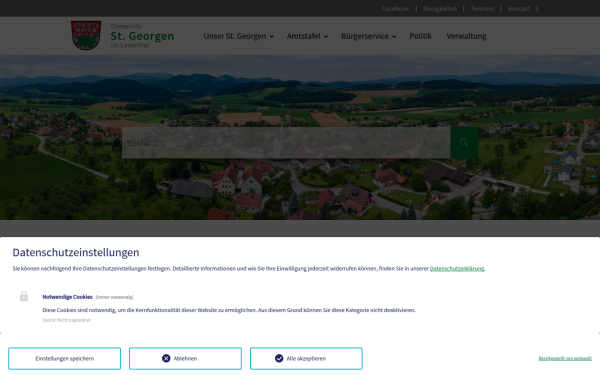Open the Neuigkeiten link
Image resolution: width=600 pixels, height=375 pixels.
coord(440,8)
